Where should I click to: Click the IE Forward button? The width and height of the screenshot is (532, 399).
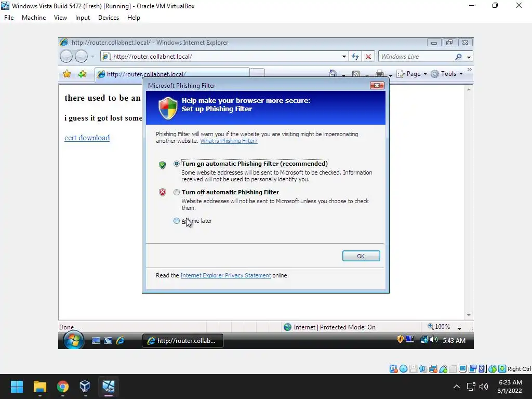point(81,56)
